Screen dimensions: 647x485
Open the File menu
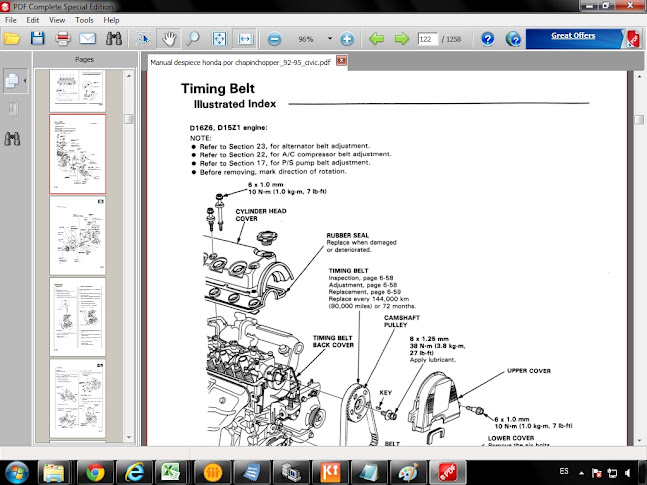tap(11, 20)
